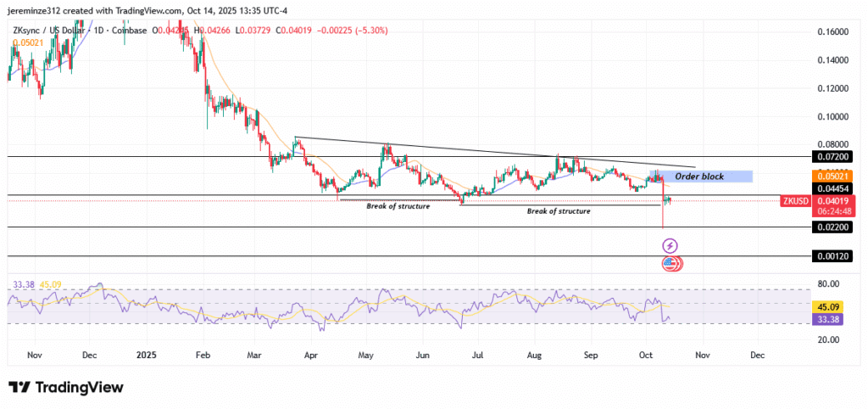
Task: Select the blue Order block rectangle
Action: click(x=701, y=176)
